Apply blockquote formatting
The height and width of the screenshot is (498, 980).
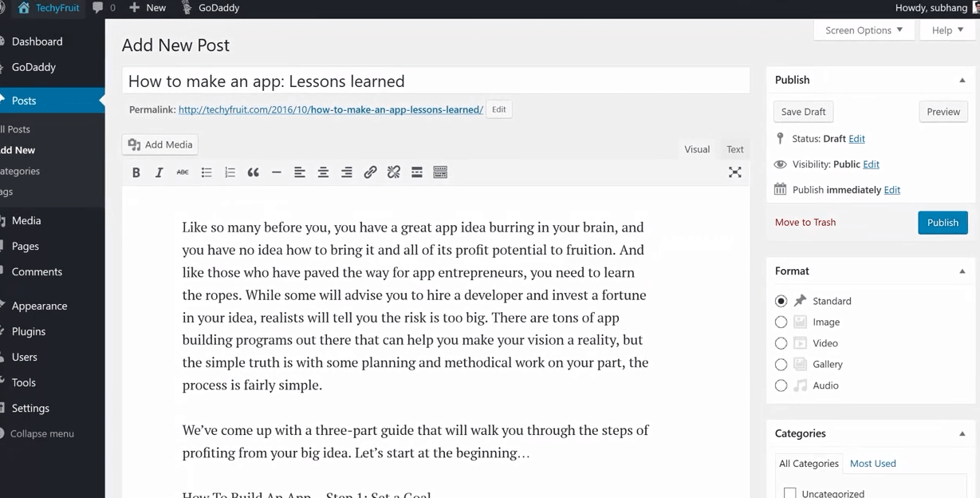coord(253,172)
